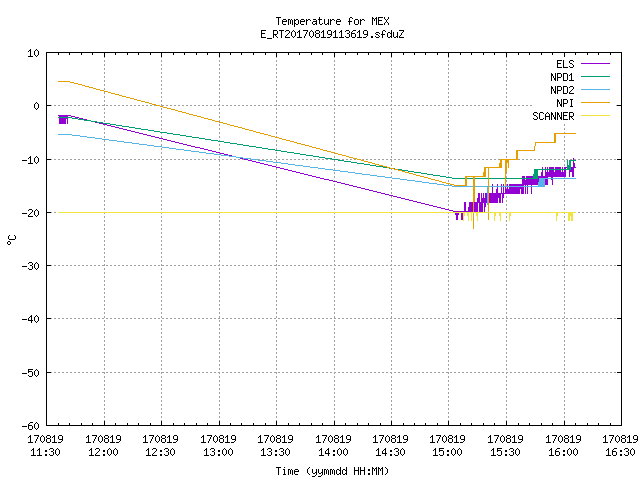Click the y-axis value -30
640x480 pixels.
[30, 266]
